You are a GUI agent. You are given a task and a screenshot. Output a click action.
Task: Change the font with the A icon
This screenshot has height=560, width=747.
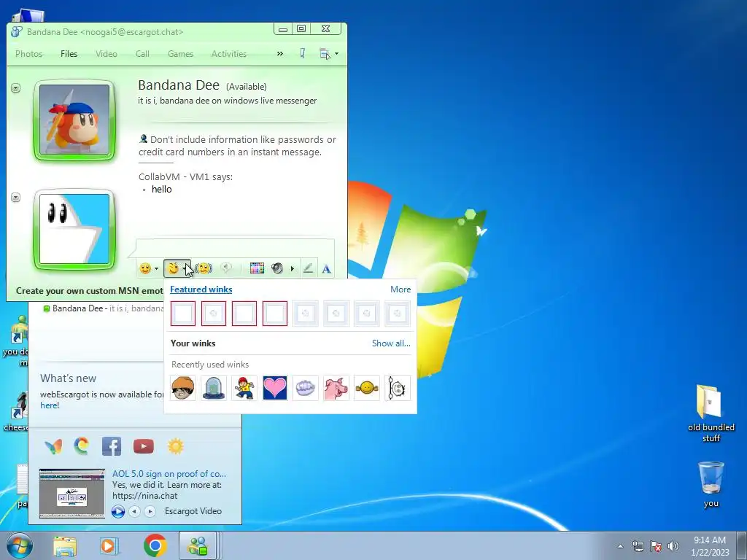point(326,269)
